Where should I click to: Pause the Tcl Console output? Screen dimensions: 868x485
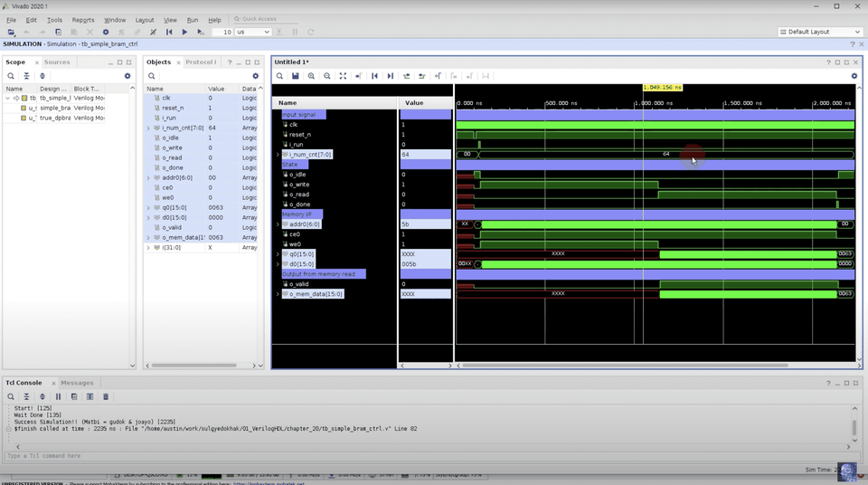58,396
